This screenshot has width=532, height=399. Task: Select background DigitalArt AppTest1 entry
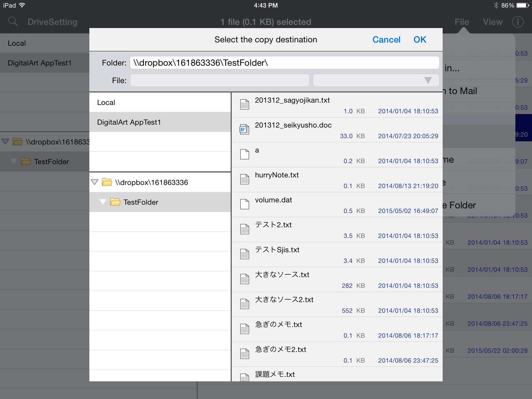tap(45, 63)
